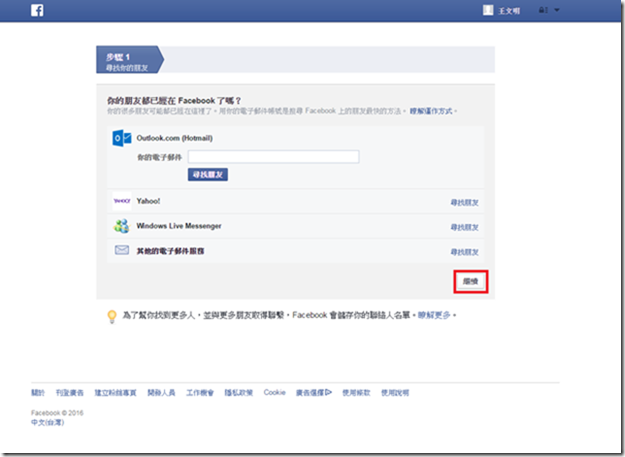Open the 工作機會 footer link
Image resolution: width=625 pixels, height=457 pixels.
pyautogui.click(x=200, y=393)
